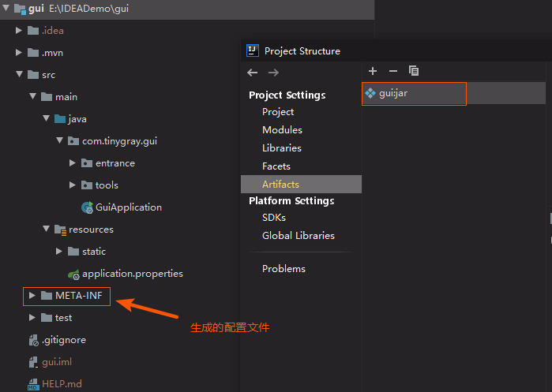
Task: Select the gui.iml file name
Action: coord(57,362)
